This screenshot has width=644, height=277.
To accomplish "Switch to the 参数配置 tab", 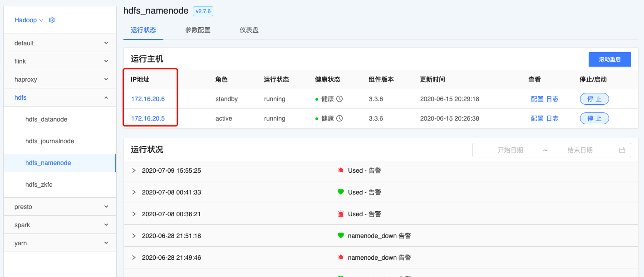I will 198,30.
